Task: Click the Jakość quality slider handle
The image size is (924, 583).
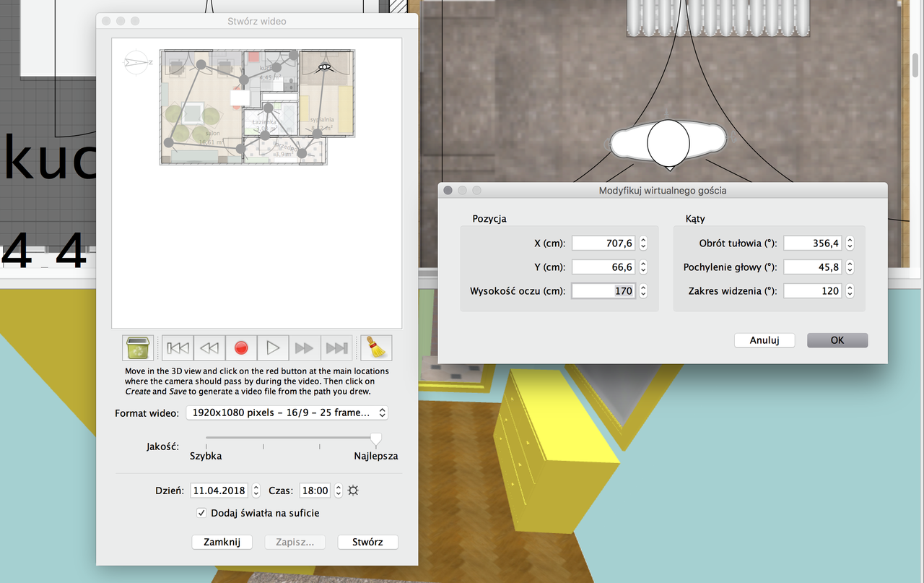Action: coord(375,439)
